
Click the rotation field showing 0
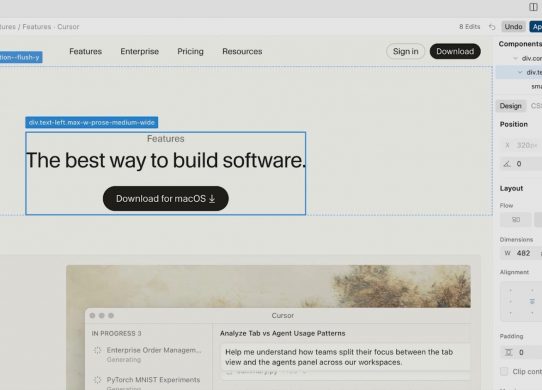click(522, 164)
